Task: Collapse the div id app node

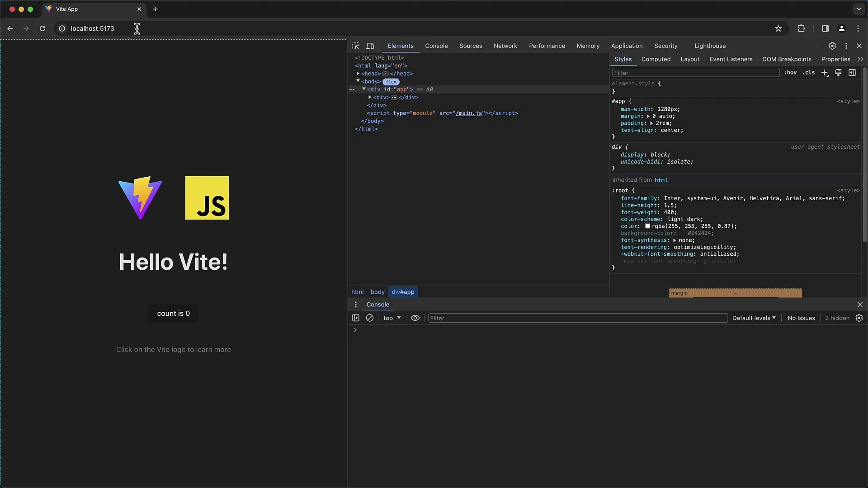Action: click(x=364, y=89)
